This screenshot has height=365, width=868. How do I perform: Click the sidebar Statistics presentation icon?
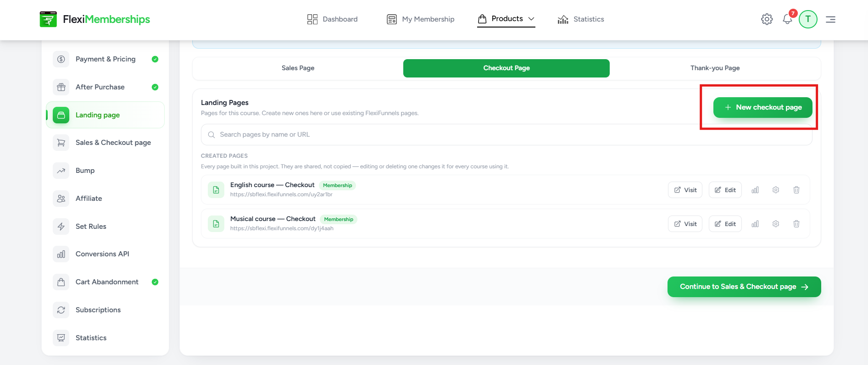click(x=61, y=338)
